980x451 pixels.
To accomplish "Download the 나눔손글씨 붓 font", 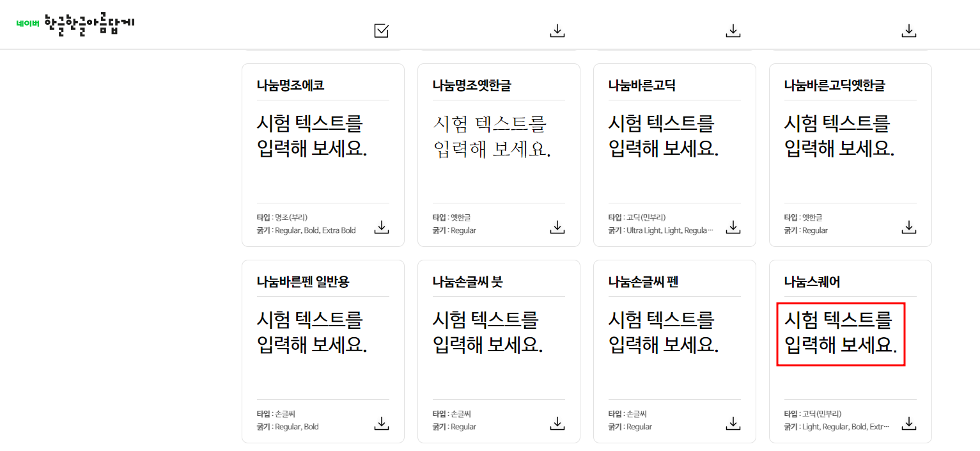I will (557, 423).
